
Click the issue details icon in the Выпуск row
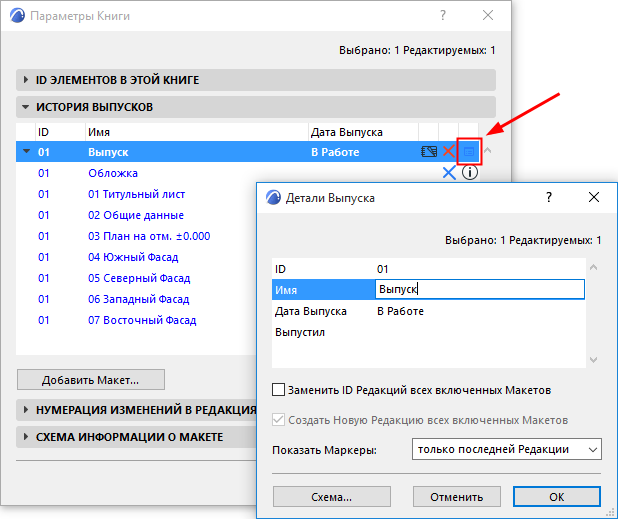[x=469, y=151]
